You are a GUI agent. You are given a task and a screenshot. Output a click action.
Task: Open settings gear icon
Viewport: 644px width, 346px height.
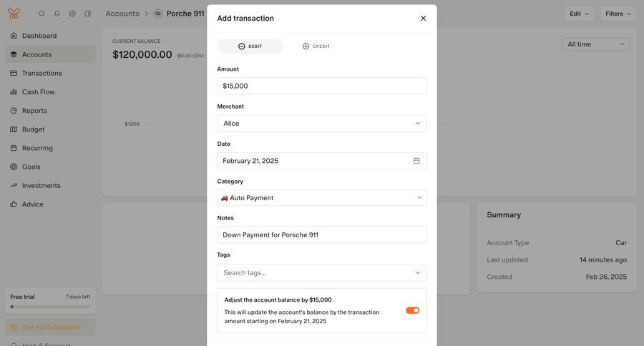coord(72,14)
